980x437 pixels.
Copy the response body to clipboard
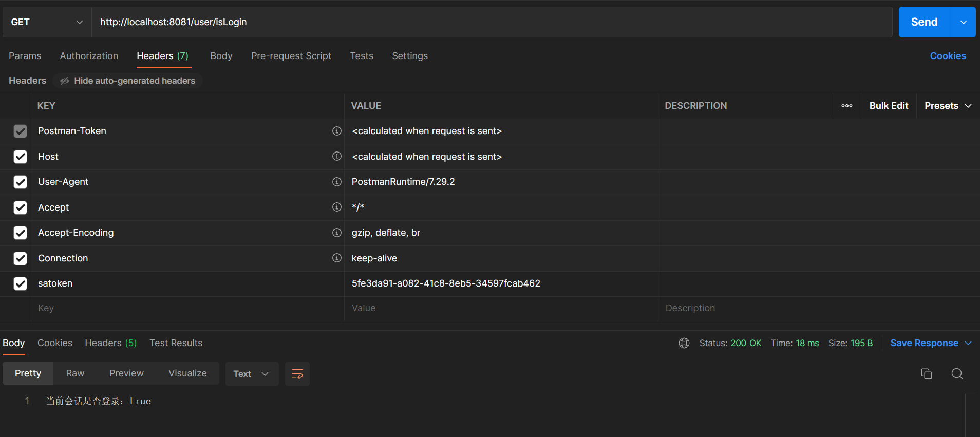coord(926,374)
